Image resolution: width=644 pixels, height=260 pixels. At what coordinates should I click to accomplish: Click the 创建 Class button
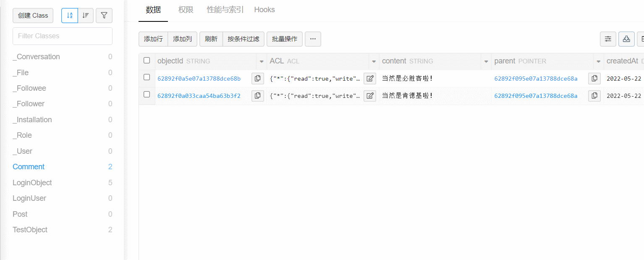pyautogui.click(x=33, y=15)
